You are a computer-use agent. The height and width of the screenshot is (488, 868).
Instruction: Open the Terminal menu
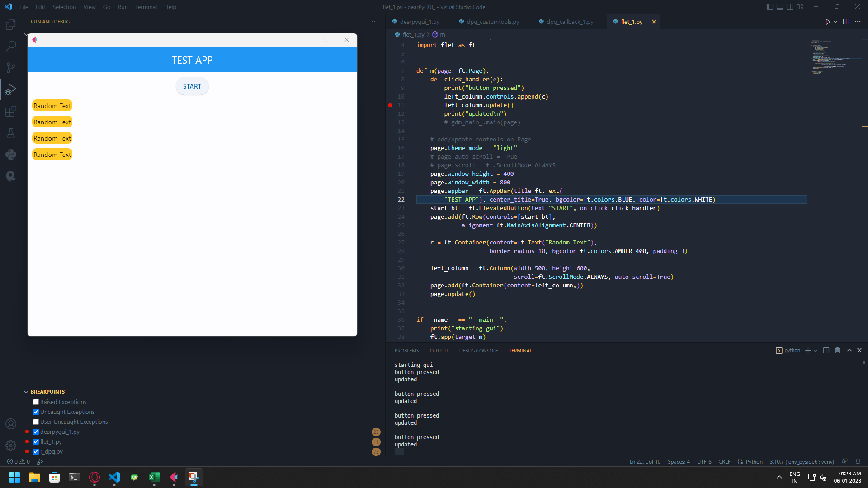click(x=146, y=7)
